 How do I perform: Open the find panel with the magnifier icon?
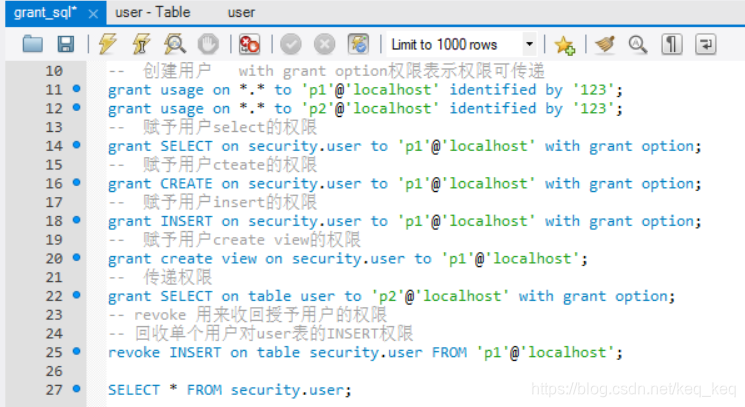[x=638, y=44]
